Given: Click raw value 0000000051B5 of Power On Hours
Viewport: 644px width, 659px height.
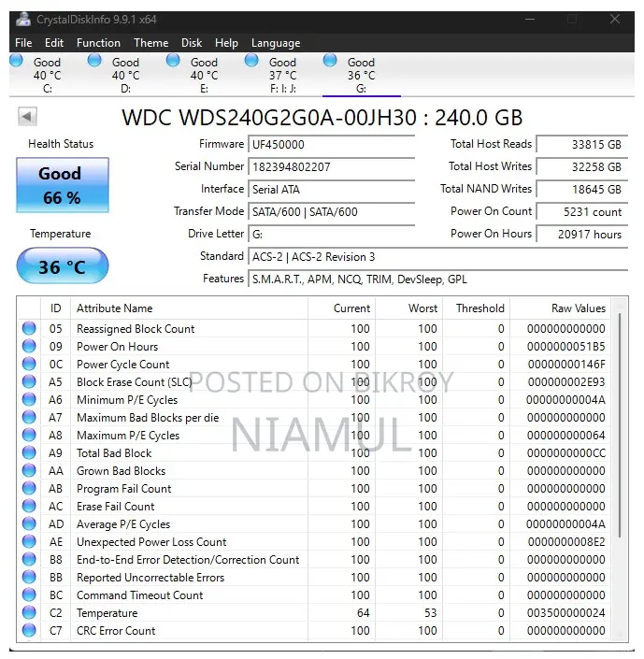Looking at the screenshot, I should (566, 346).
